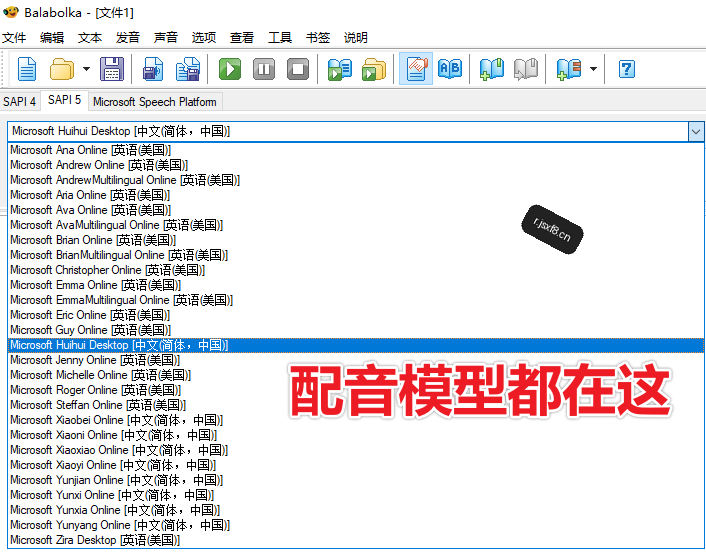Switch to the Microsoft Speech Platform tab
The width and height of the screenshot is (706, 552).
click(155, 102)
